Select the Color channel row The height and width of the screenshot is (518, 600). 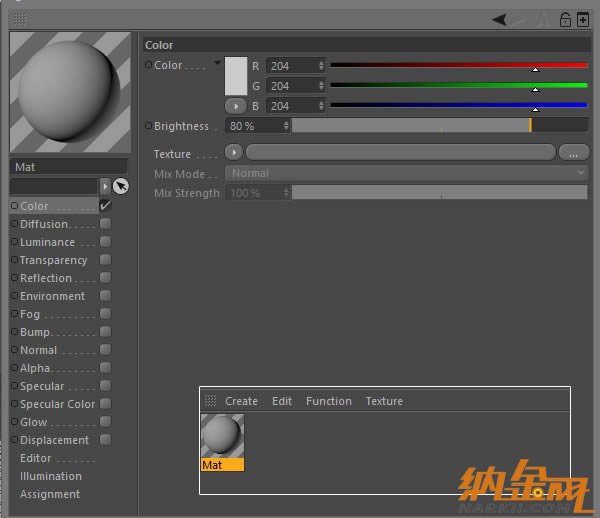54,205
